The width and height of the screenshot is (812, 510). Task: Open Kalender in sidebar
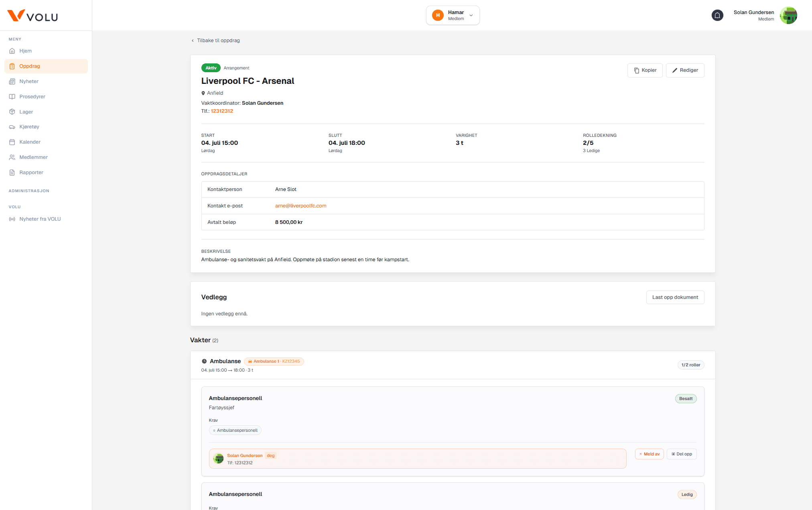(46, 142)
